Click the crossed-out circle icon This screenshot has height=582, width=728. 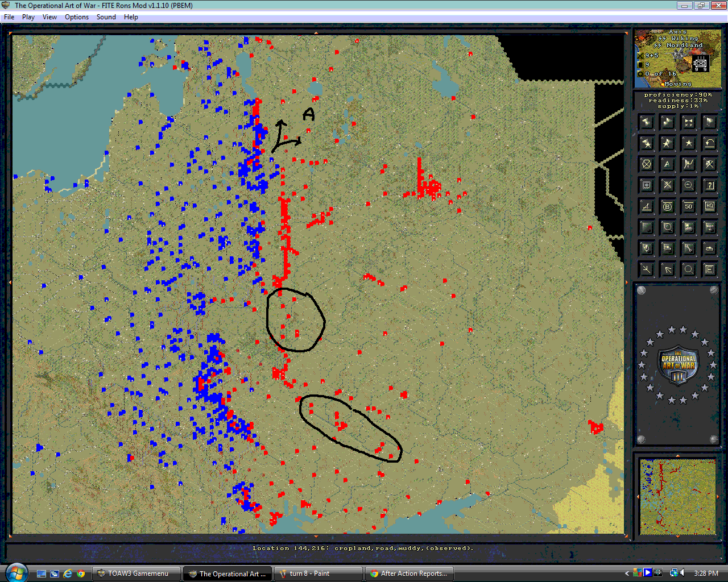coord(710,164)
